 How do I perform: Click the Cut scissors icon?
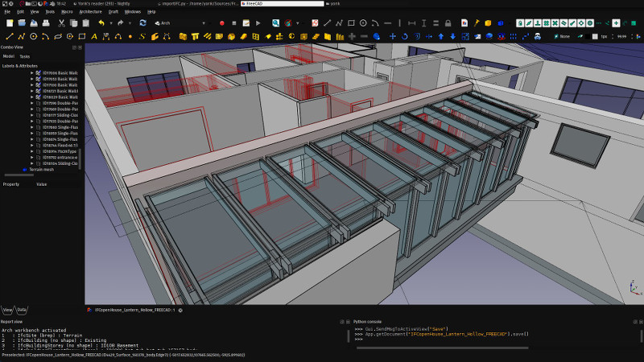(x=60, y=23)
